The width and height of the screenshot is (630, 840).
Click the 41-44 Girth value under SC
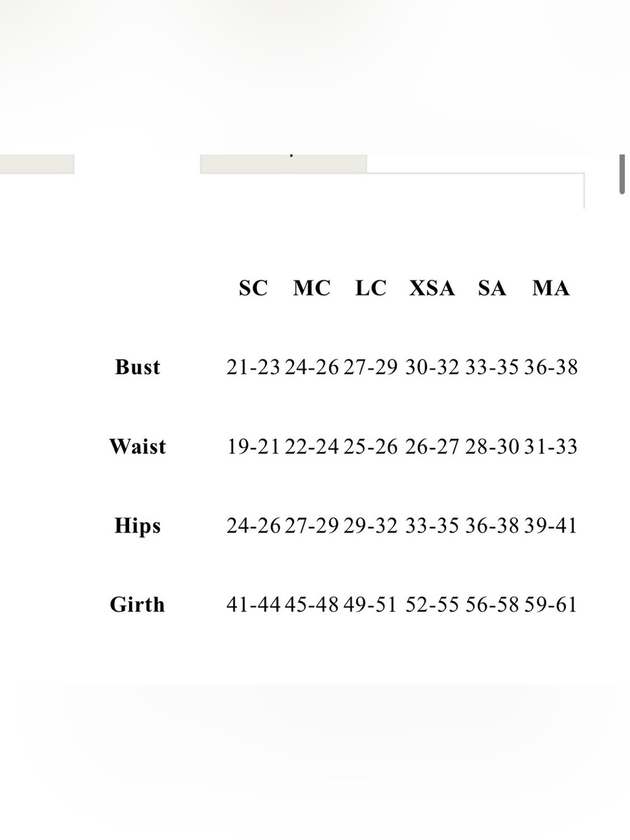point(253,604)
